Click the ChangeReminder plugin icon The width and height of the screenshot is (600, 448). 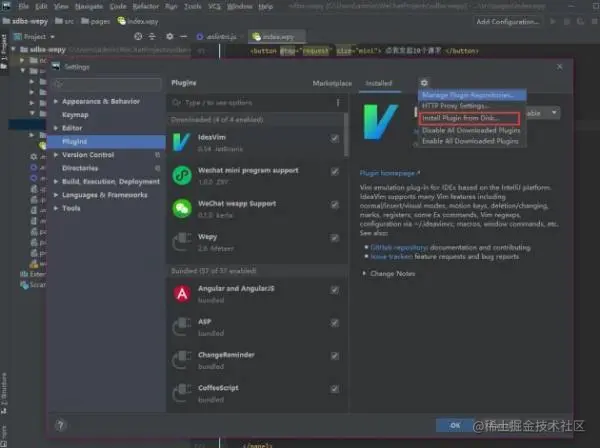coord(182,360)
